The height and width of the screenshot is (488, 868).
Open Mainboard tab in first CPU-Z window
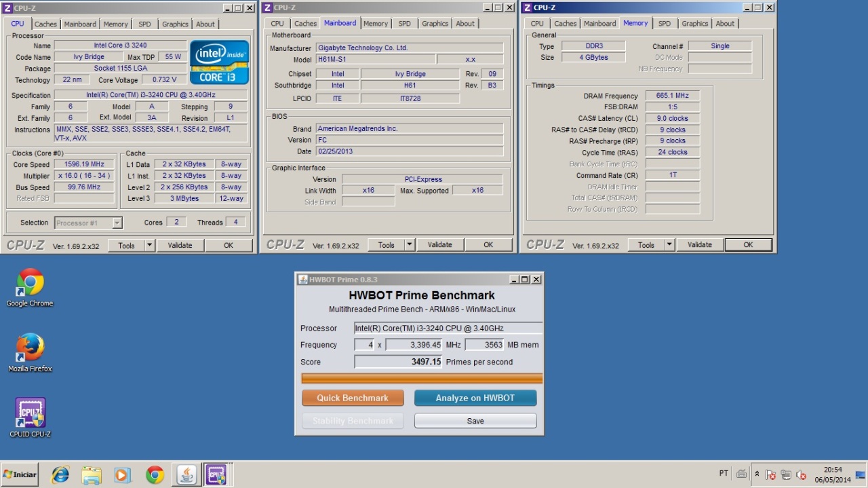80,24
